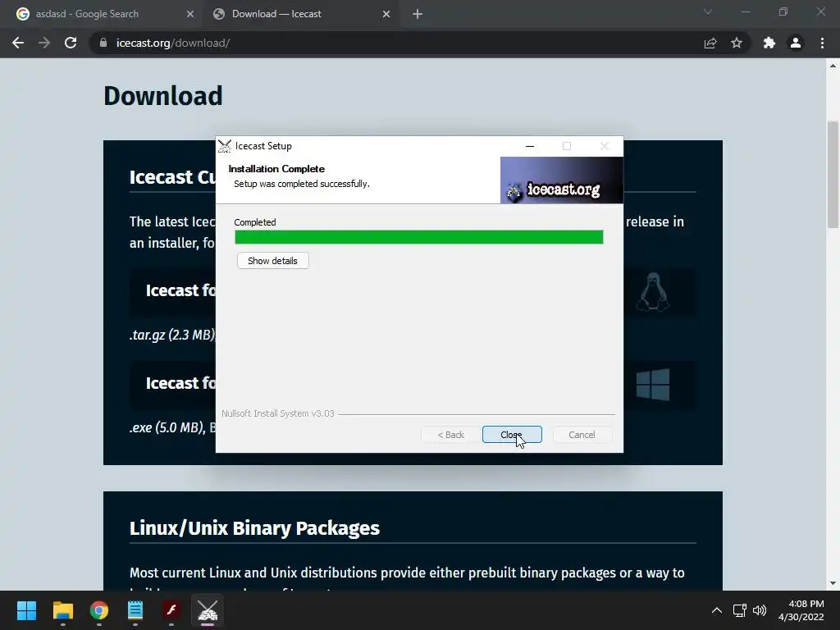Click the scrollbar up arrow
Image resolution: width=840 pixels, height=630 pixels.
click(833, 66)
